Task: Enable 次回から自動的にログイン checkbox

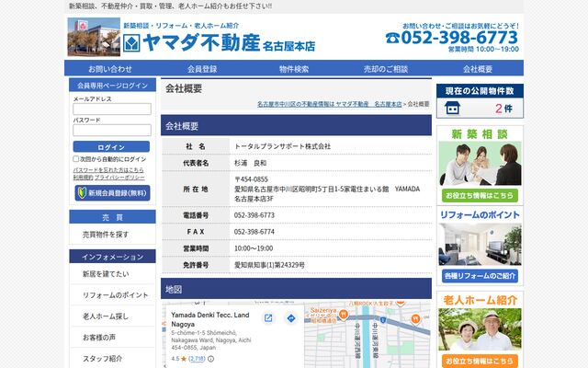Action: [75, 159]
